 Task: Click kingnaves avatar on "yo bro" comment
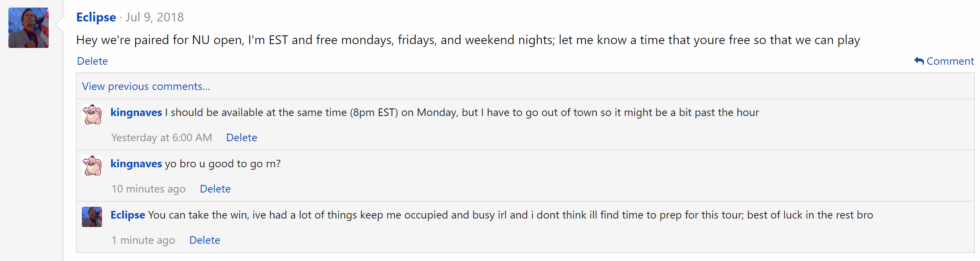point(92,166)
